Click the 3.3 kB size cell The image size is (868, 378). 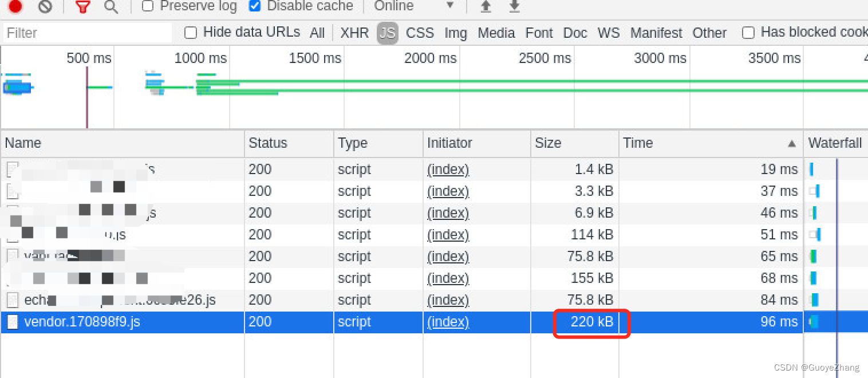[575, 191]
